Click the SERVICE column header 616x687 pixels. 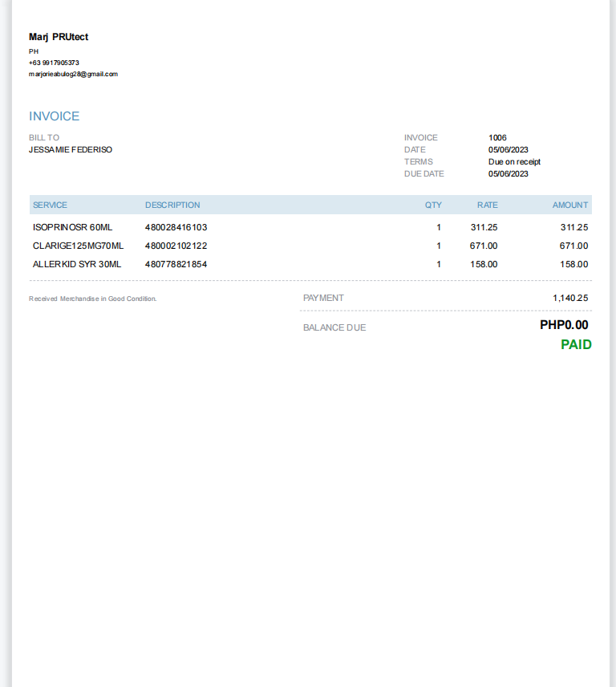[50, 205]
